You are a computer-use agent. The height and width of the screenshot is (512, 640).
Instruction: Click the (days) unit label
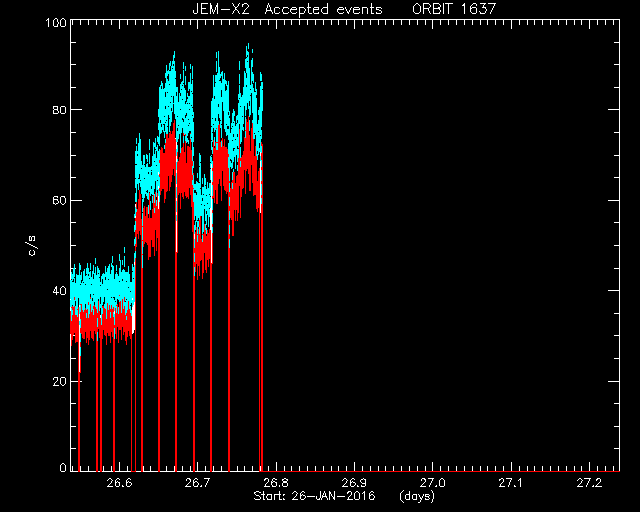pos(417,496)
